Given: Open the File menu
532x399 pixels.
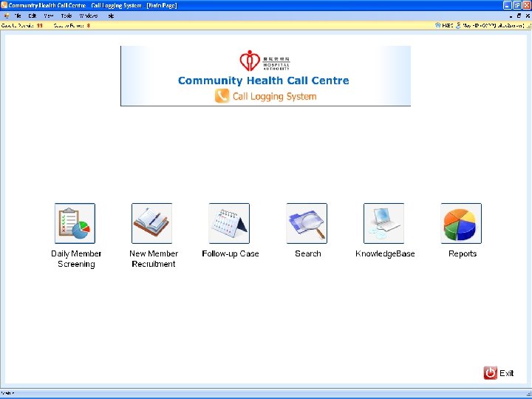Looking at the screenshot, I should pyautogui.click(x=17, y=16).
